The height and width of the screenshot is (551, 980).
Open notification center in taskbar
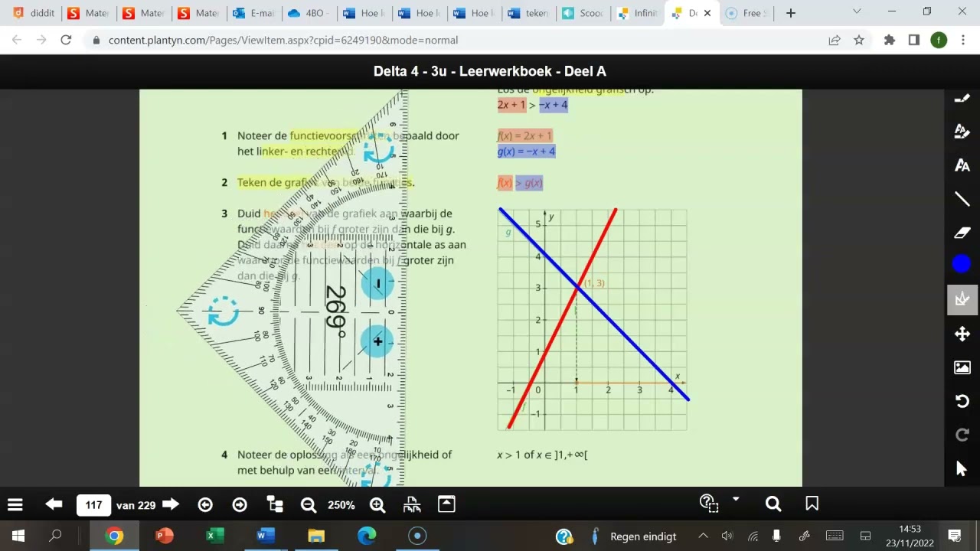(955, 536)
